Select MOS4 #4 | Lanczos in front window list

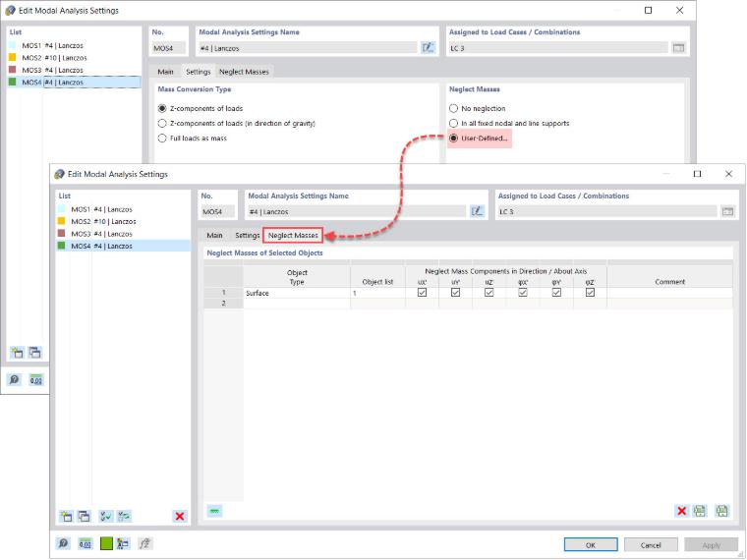pyautogui.click(x=123, y=246)
